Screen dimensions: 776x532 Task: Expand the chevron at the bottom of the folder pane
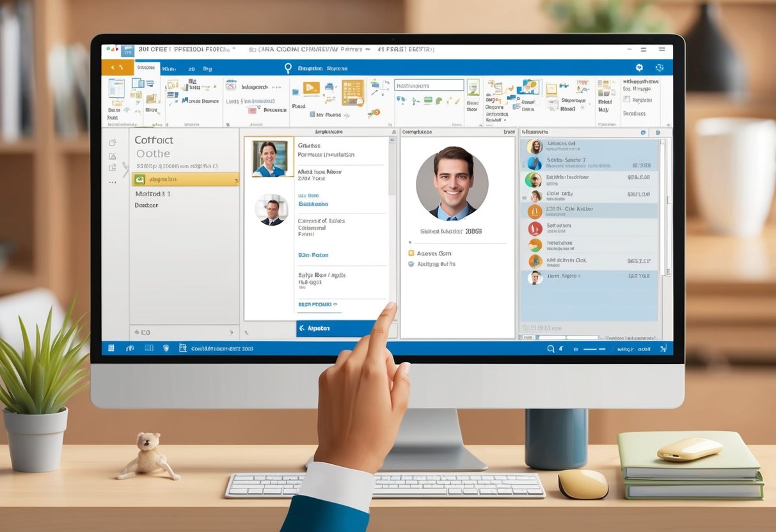click(232, 332)
